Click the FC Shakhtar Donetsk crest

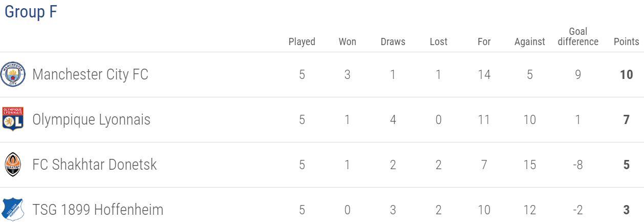(x=13, y=165)
